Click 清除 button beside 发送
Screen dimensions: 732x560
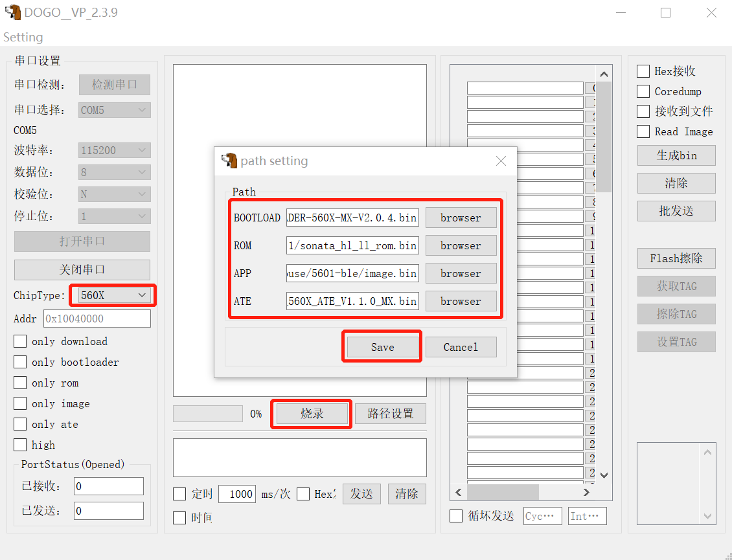407,494
